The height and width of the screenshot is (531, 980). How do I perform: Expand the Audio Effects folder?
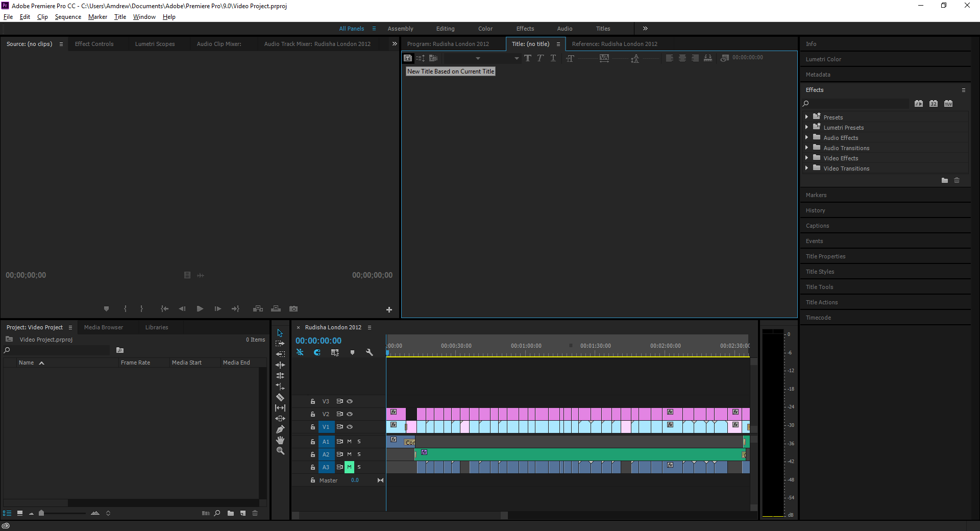(807, 137)
